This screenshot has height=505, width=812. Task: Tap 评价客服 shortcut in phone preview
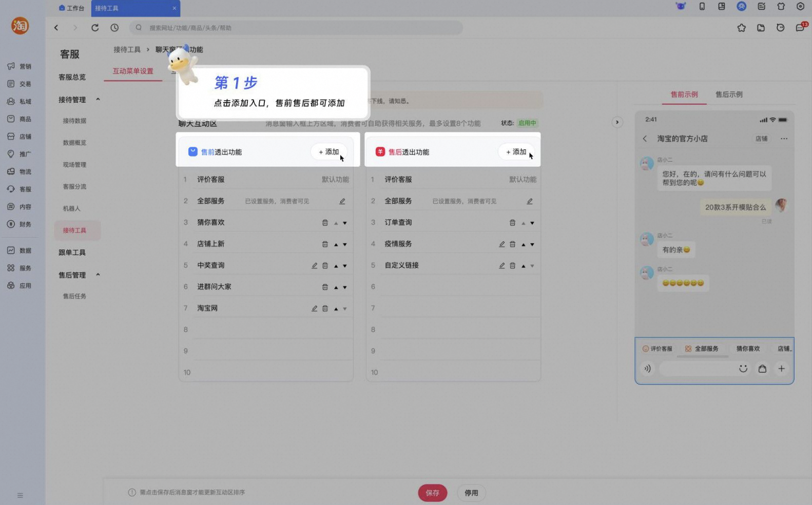click(657, 348)
